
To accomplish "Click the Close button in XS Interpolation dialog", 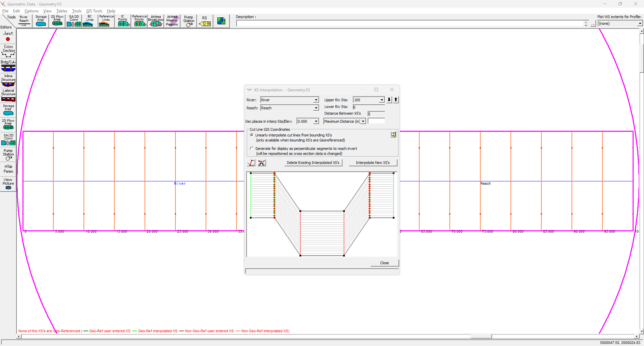I will pyautogui.click(x=384, y=263).
